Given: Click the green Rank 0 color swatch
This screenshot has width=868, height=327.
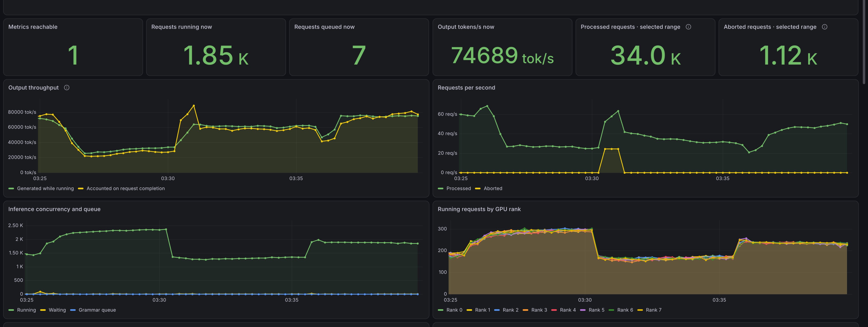Looking at the screenshot, I should pos(440,310).
